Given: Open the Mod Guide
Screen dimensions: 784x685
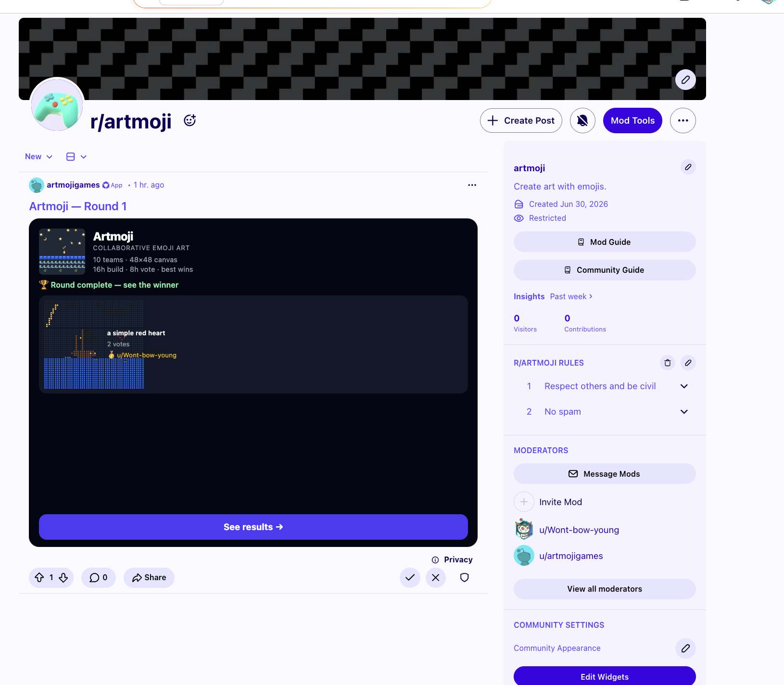Looking at the screenshot, I should coord(605,242).
